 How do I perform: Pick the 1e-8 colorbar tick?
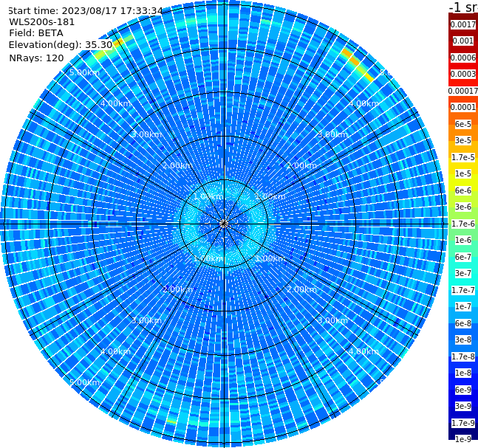pos(463,373)
